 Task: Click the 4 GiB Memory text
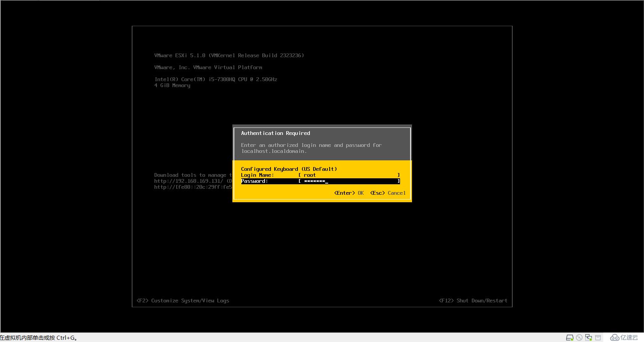[172, 85]
